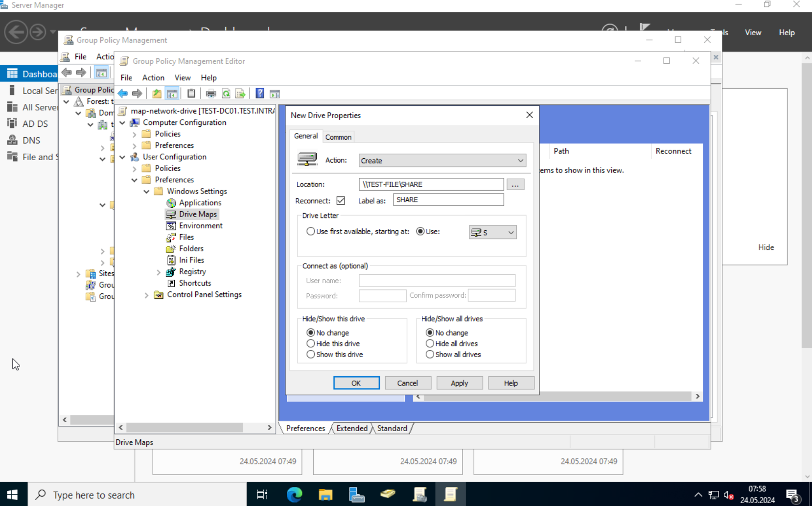Click the Refresh icon in the Editor toolbar
Image resolution: width=812 pixels, height=506 pixels.
[x=226, y=94]
